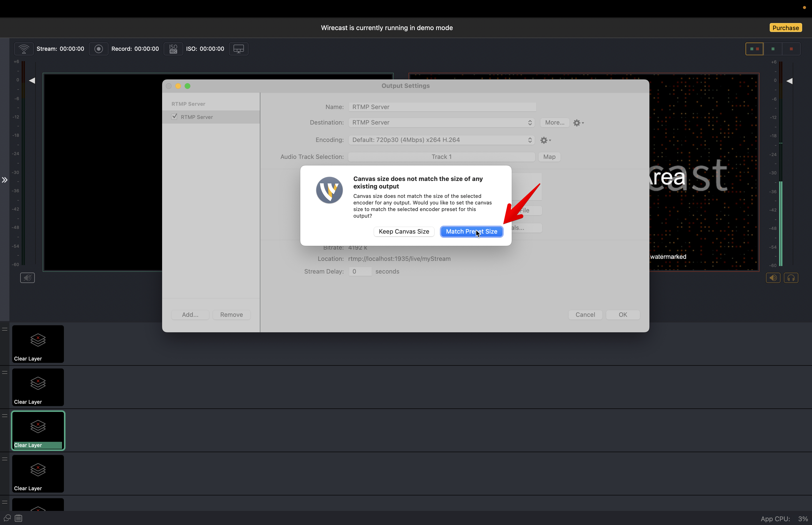Click the first layer row handle icon

5,329
